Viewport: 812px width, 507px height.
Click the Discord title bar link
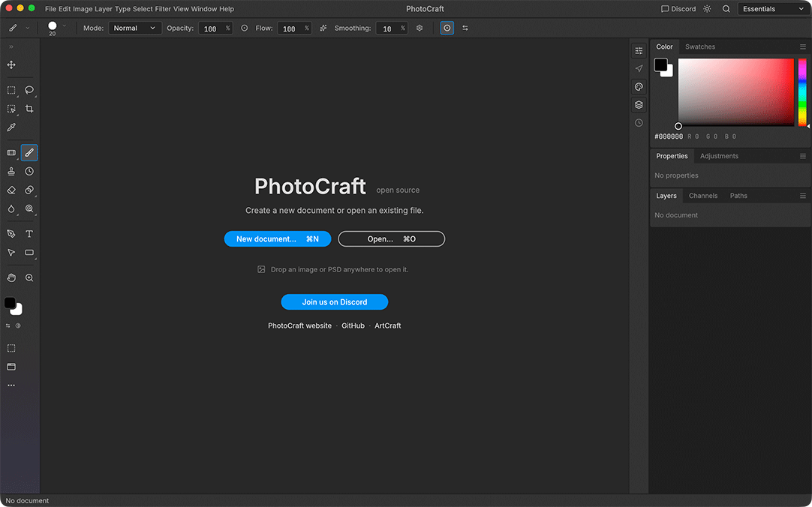click(678, 9)
